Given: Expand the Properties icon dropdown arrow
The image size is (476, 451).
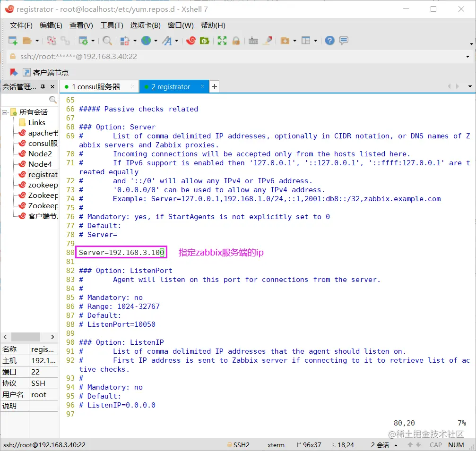Looking at the screenshot, I should click(93, 41).
